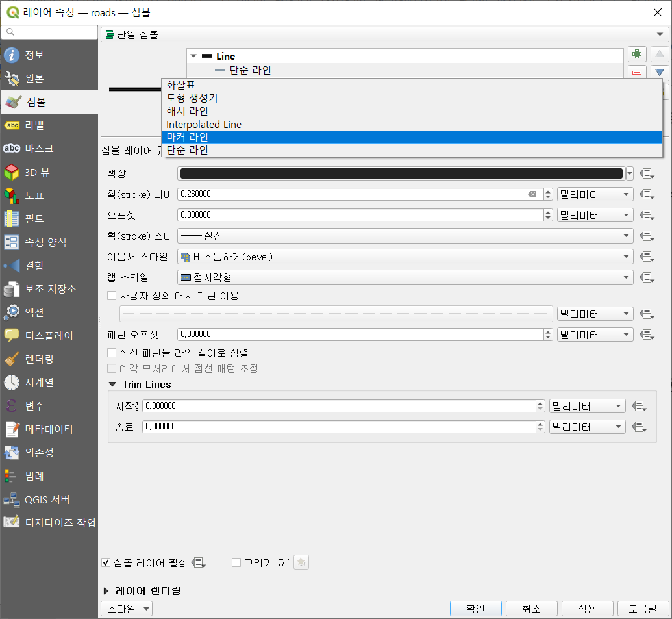Viewport: 672px width, 619px height.
Task: Open the 원본 (Source) wrench icon
Action: pyautogui.click(x=12, y=79)
